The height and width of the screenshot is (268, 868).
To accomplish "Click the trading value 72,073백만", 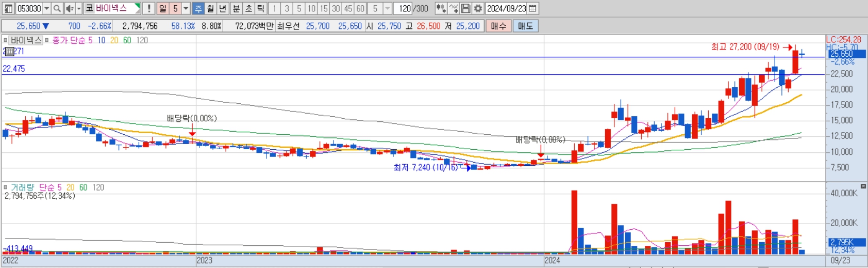I will tap(254, 26).
